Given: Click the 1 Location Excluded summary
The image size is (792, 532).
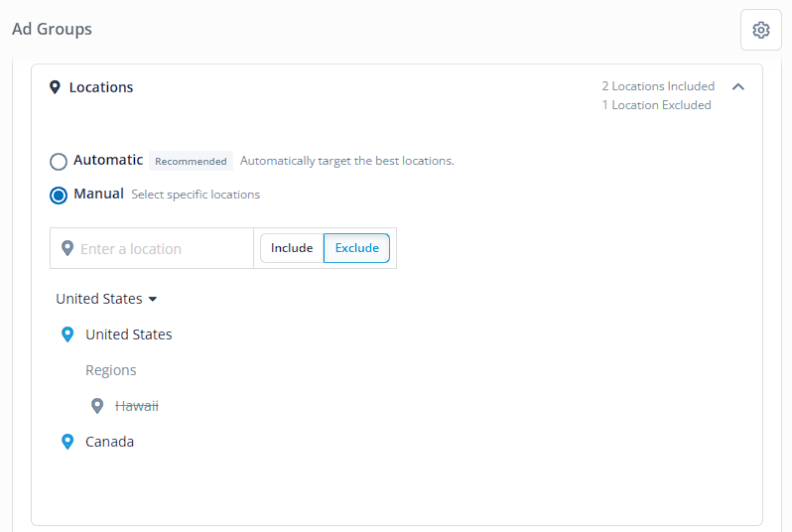Looking at the screenshot, I should coord(656,105).
